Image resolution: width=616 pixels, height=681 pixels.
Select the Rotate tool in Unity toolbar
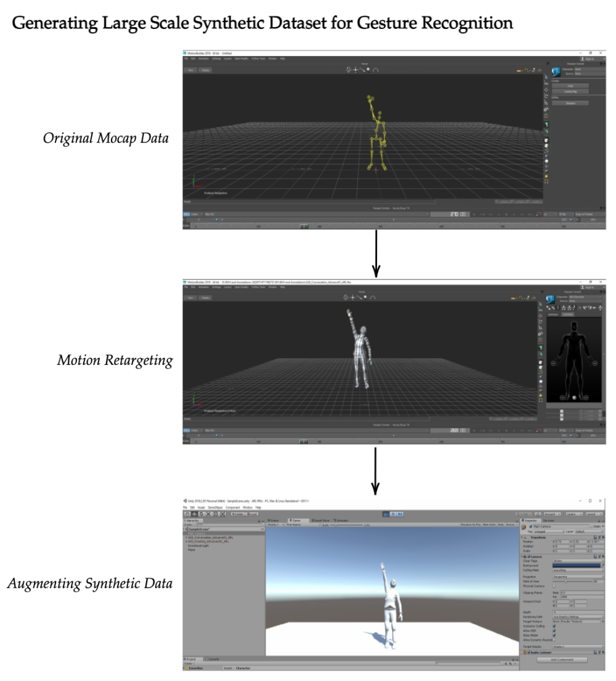coord(201,513)
